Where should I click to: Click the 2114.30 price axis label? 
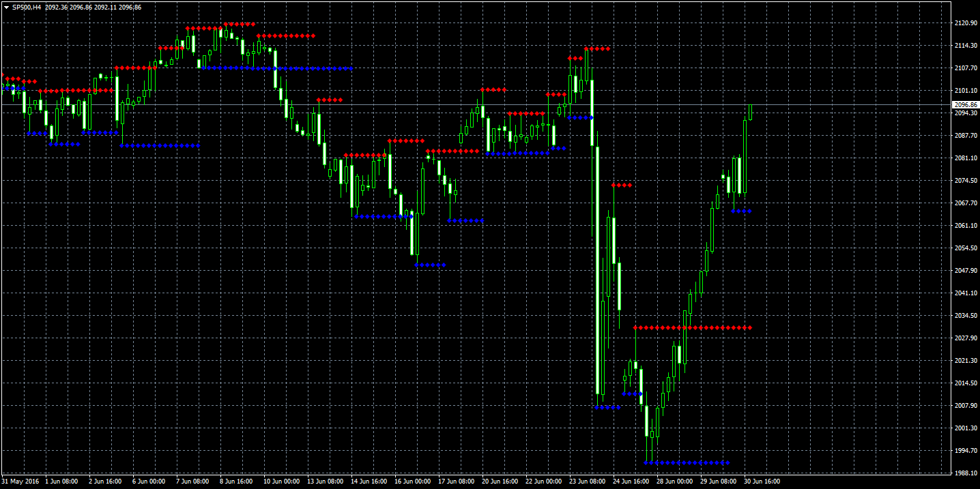tap(966, 46)
